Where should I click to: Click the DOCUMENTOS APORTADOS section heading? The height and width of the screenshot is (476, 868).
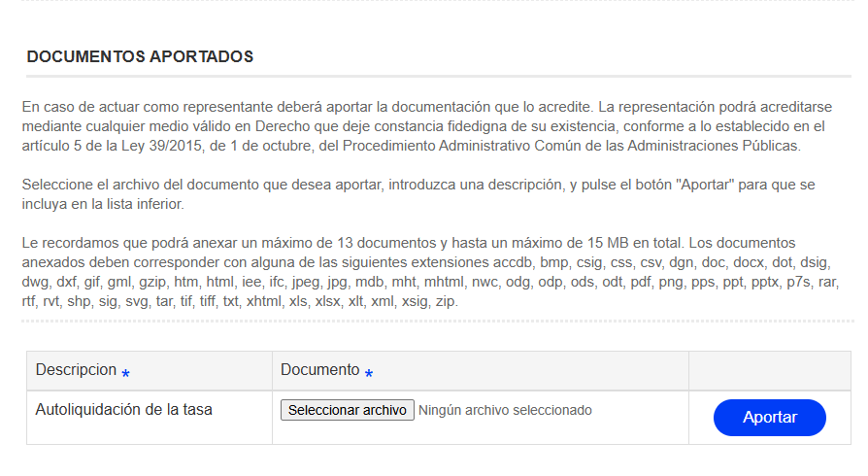[x=140, y=57]
